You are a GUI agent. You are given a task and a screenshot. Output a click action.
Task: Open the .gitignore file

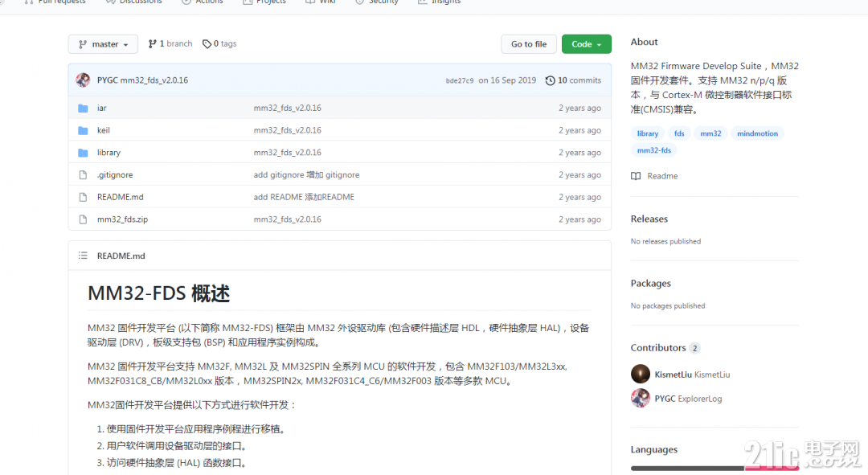point(115,174)
